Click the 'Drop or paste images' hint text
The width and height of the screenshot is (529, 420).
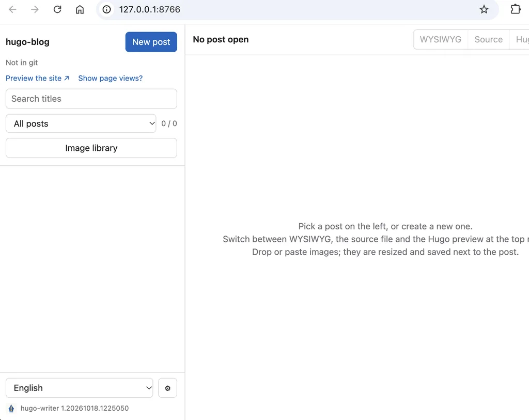385,252
